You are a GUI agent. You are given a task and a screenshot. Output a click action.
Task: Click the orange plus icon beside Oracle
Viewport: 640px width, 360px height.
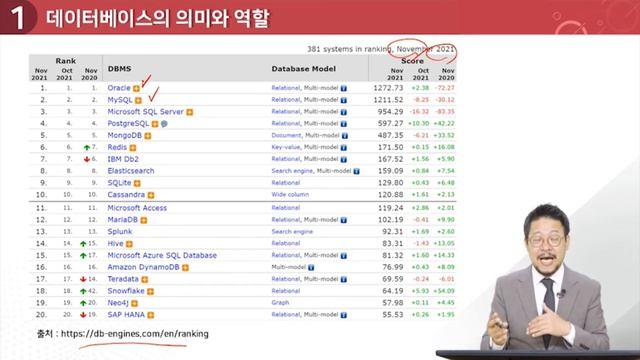tap(136, 88)
